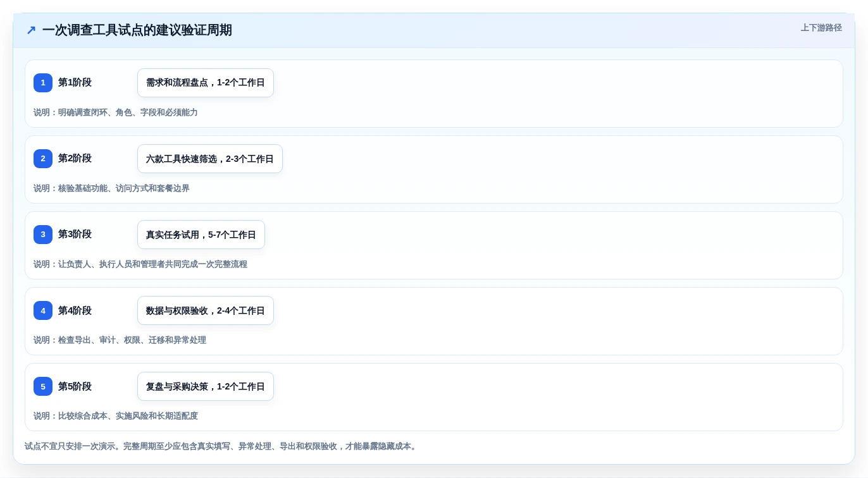This screenshot has width=868, height=478.
Task: Select the 需求和流程盘点，1-2个工作日 chip
Action: click(x=206, y=83)
